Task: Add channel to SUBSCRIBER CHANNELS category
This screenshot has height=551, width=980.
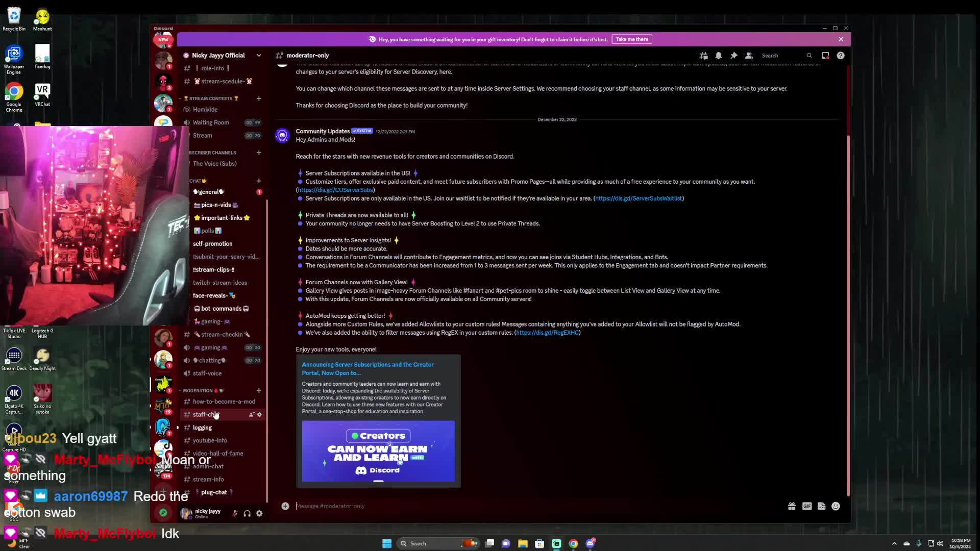Action: click(259, 153)
